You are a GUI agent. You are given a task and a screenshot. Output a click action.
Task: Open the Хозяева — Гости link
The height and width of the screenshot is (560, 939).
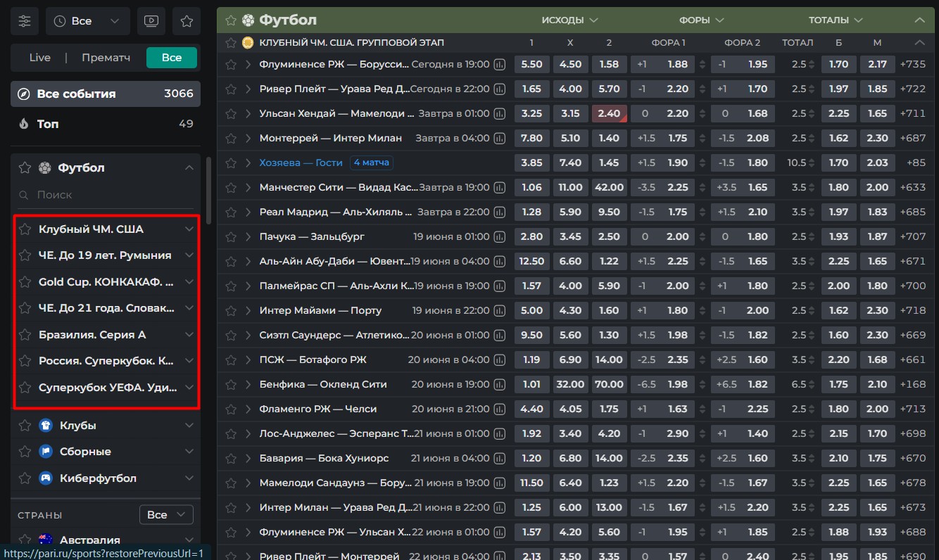[301, 163]
